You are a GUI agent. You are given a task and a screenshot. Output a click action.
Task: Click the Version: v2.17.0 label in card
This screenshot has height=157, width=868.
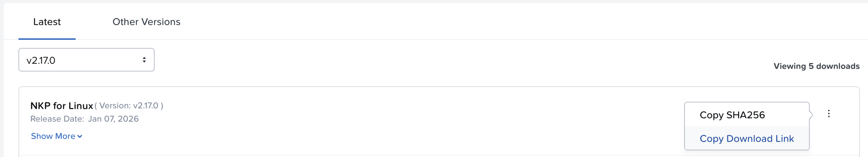pos(129,106)
